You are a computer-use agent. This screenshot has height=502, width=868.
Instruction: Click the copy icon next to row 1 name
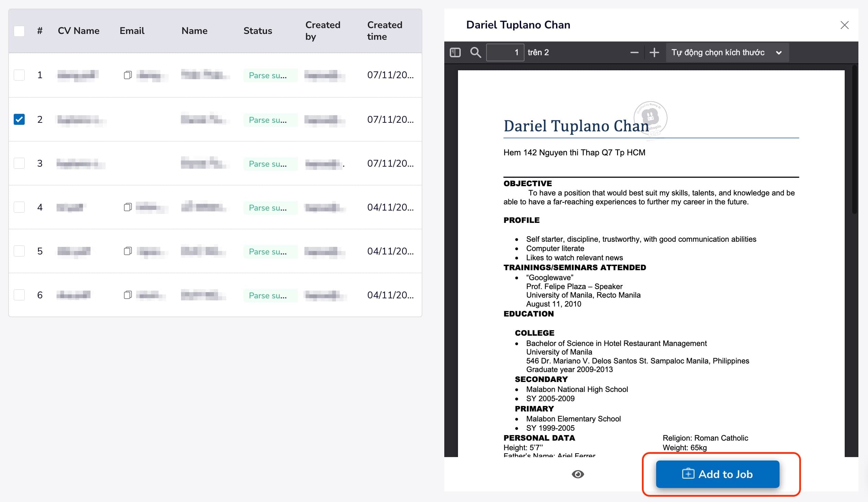(127, 74)
